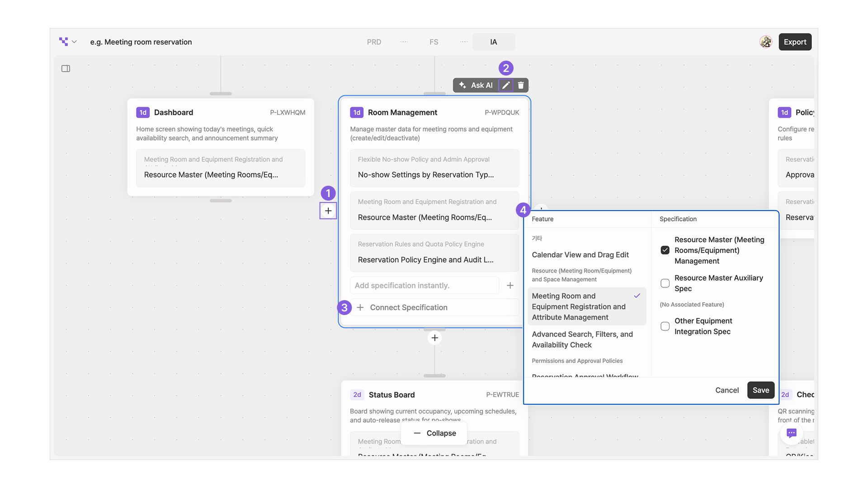Switch to the PRD tab

tap(374, 42)
